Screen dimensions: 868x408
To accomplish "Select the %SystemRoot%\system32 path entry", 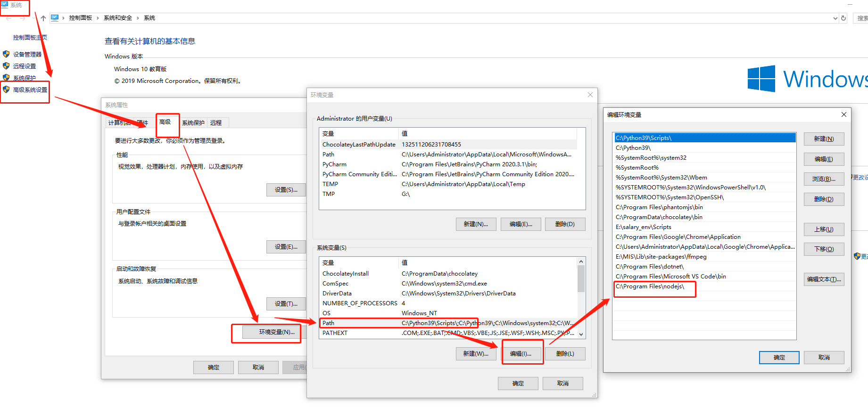I will coord(704,158).
